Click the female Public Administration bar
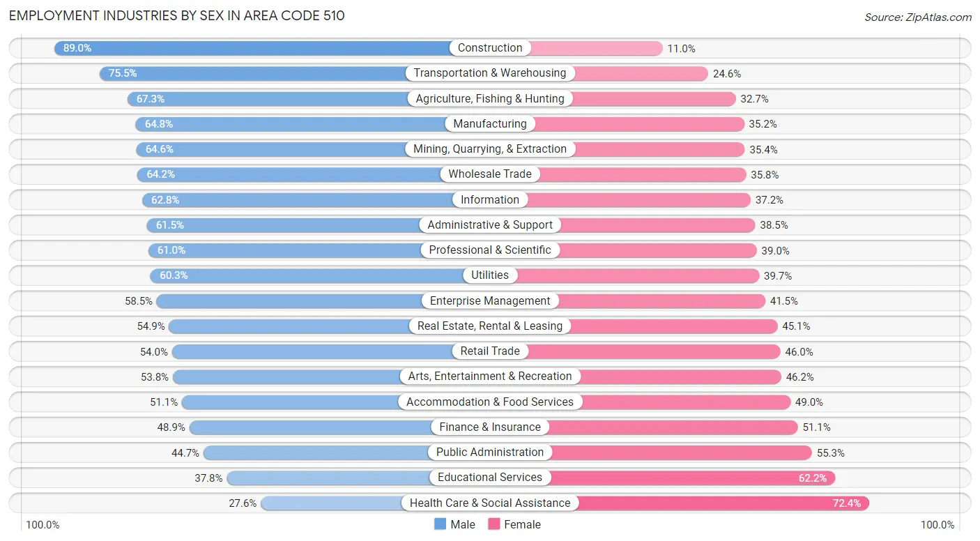The width and height of the screenshot is (980, 541). pyautogui.click(x=682, y=452)
